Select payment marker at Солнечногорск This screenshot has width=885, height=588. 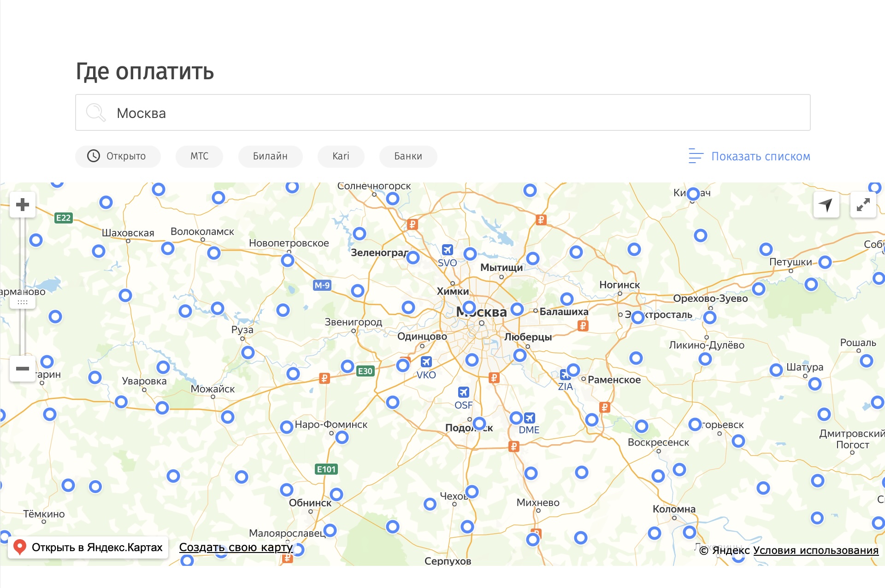(393, 199)
